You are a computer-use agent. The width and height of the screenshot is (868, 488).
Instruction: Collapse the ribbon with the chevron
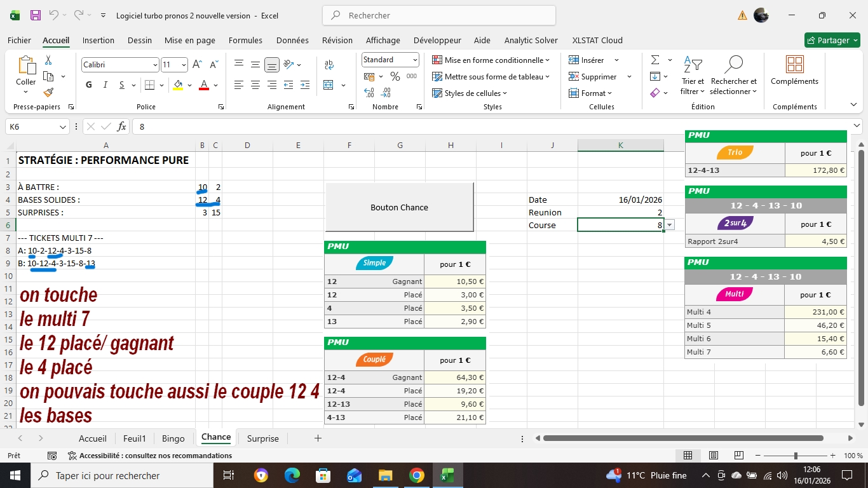coord(853,105)
